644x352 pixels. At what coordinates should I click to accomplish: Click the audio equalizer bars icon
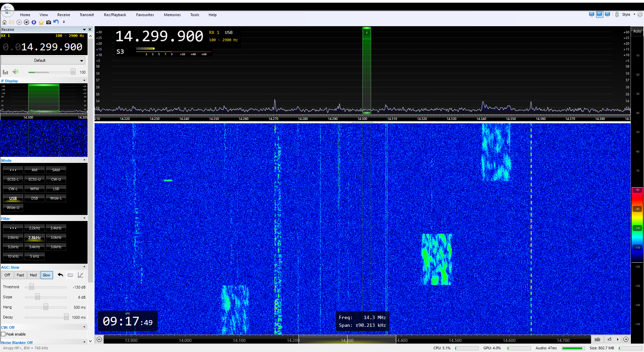(x=5, y=72)
